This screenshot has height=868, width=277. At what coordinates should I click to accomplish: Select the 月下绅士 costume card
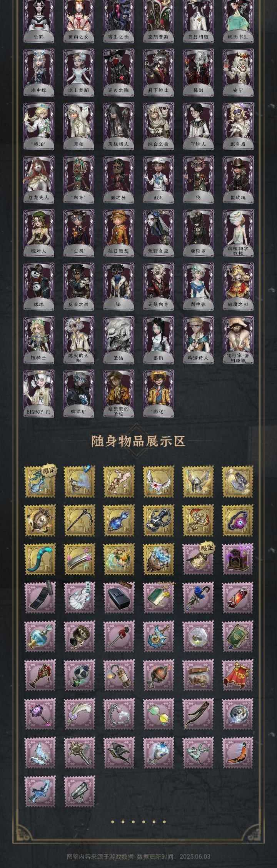click(x=159, y=72)
